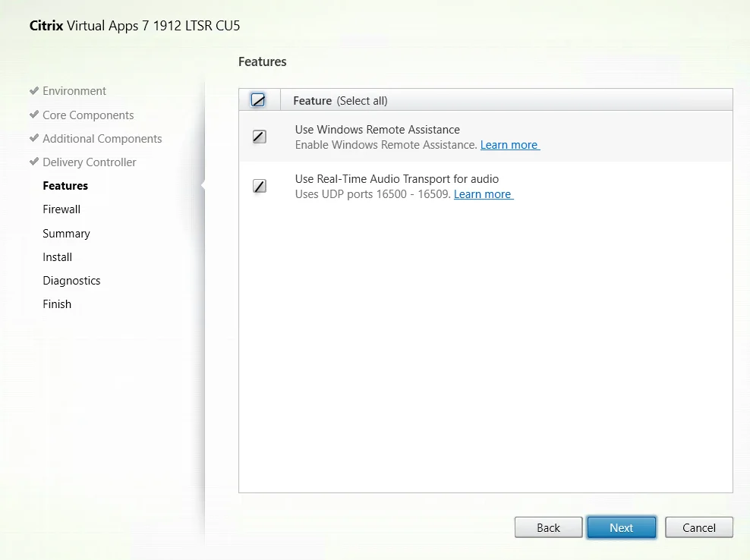The height and width of the screenshot is (560, 750).
Task: Go to the Core Components step
Action: pyautogui.click(x=88, y=115)
